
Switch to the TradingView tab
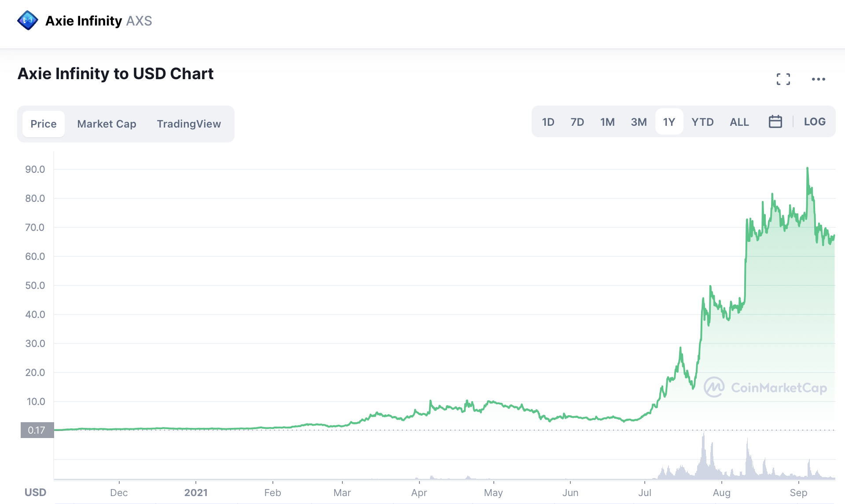pos(189,124)
